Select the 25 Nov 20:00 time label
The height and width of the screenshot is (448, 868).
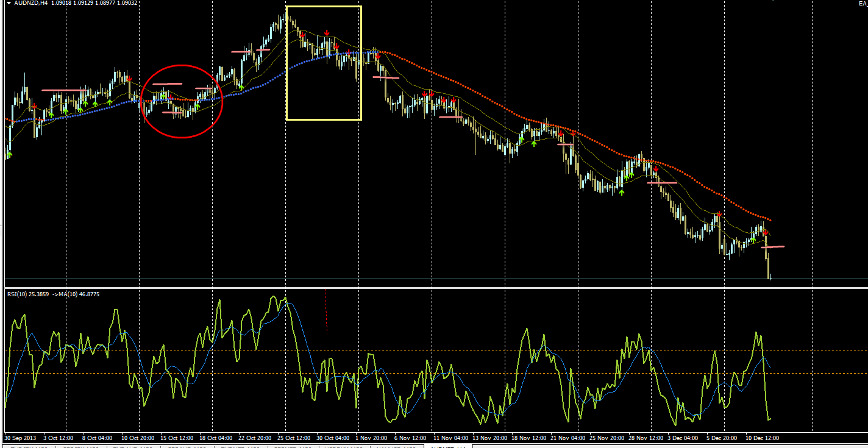[606, 438]
